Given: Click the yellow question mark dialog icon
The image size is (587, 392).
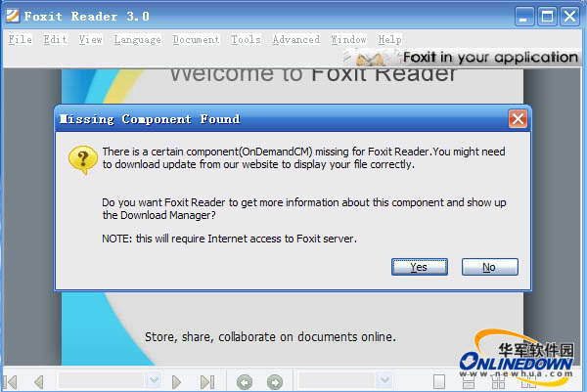Looking at the screenshot, I should 83,160.
